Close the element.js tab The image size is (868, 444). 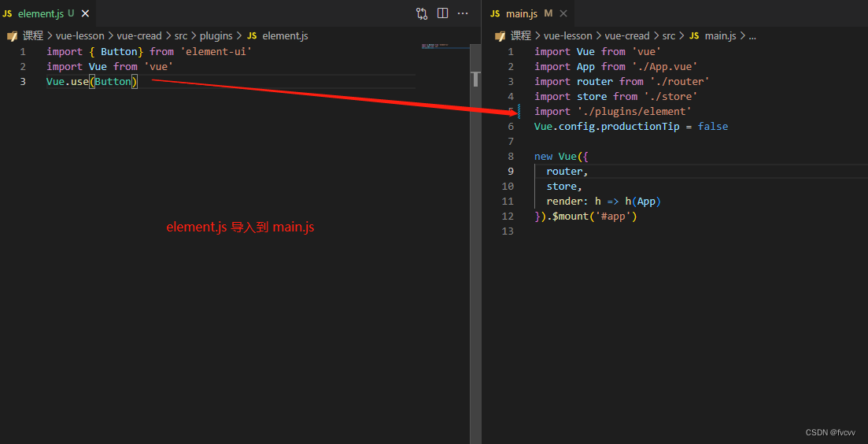(x=85, y=13)
